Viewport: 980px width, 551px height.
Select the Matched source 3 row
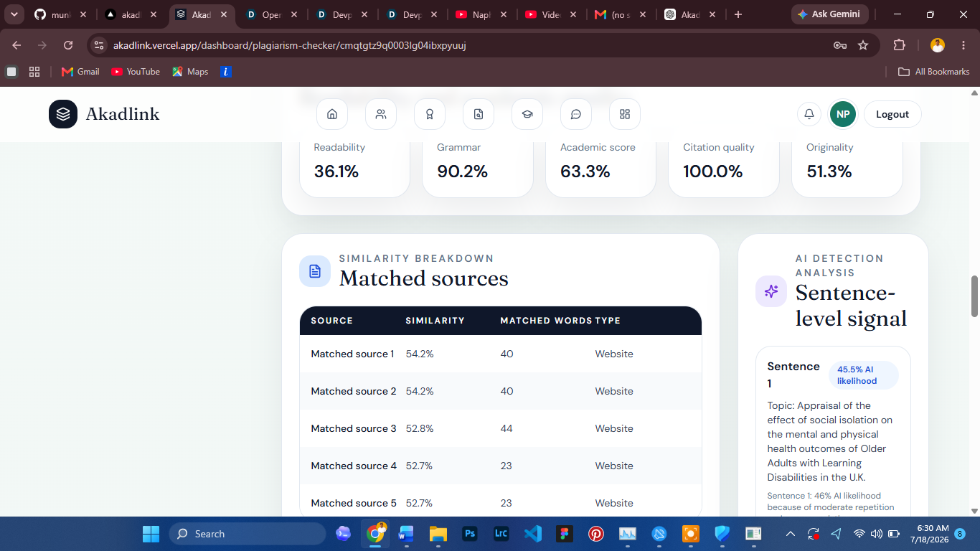[501, 428]
